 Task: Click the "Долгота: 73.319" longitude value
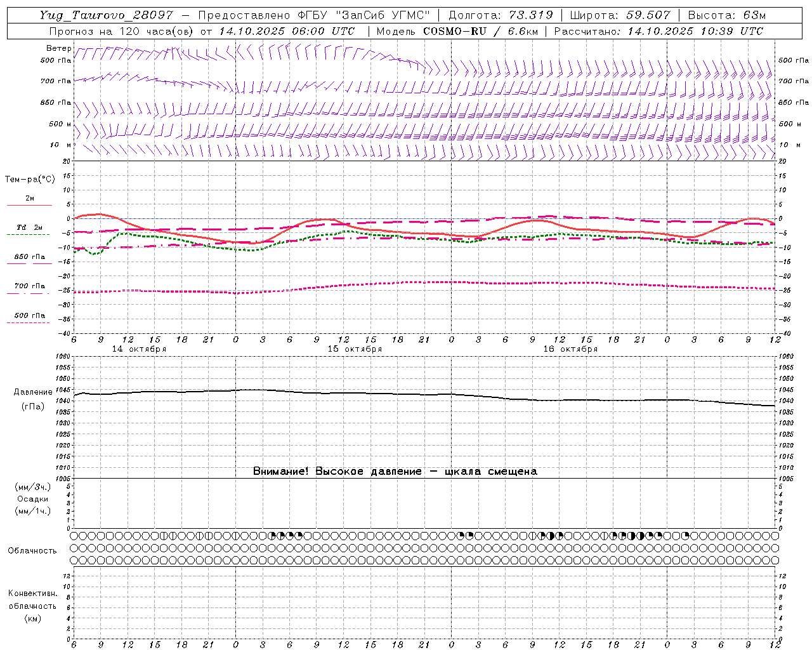(501, 15)
